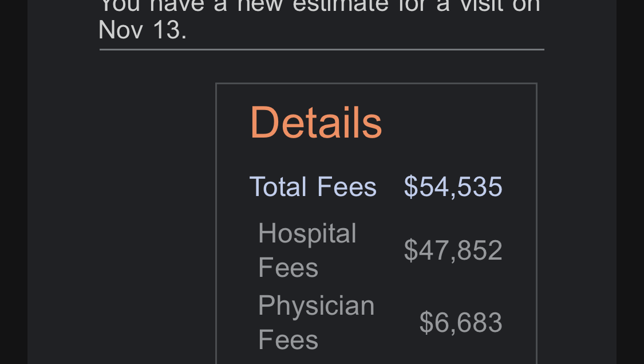
Task: Click the orange Details heading
Action: tap(316, 123)
